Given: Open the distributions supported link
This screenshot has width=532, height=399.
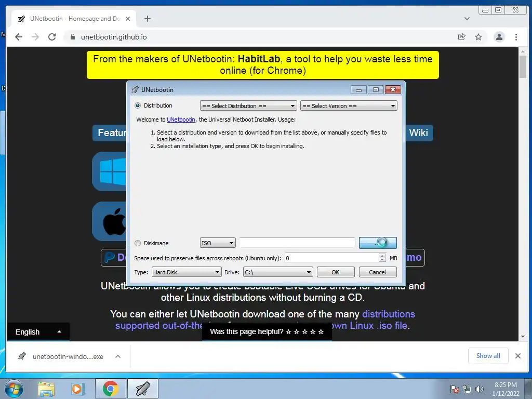Looking at the screenshot, I should click(389, 314).
